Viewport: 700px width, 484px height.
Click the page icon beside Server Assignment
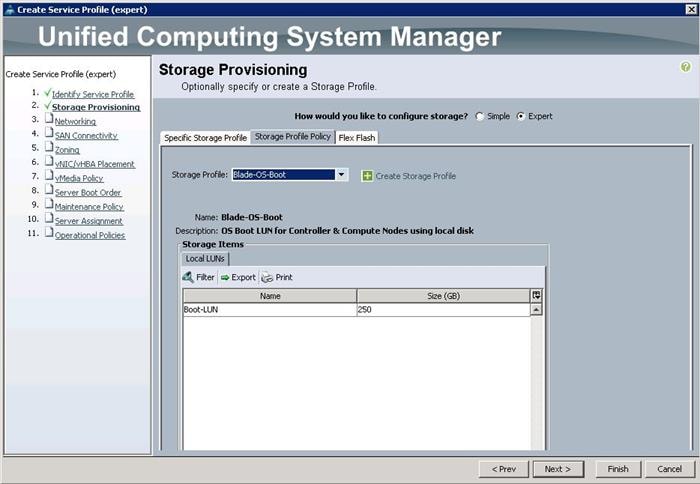[49, 219]
